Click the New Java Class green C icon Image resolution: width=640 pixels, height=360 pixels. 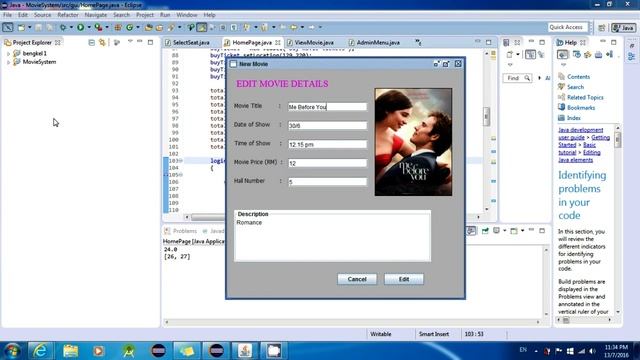[x=129, y=27]
